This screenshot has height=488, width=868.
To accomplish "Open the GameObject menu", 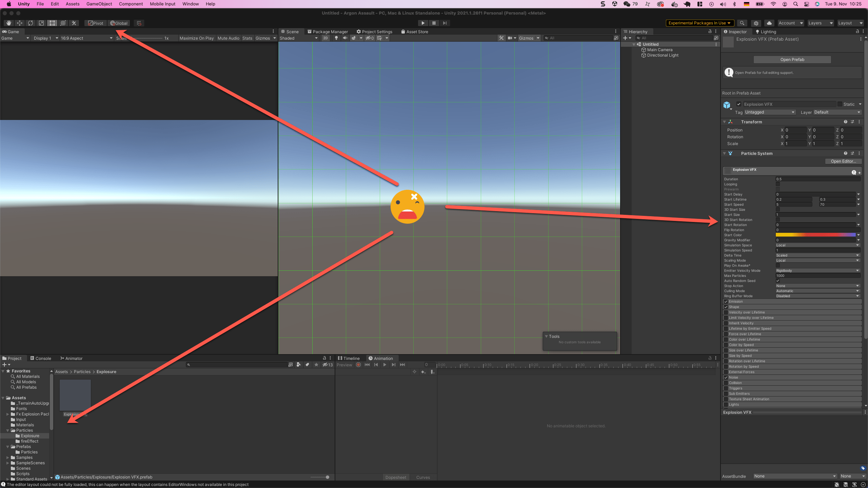I will pyautogui.click(x=99, y=4).
